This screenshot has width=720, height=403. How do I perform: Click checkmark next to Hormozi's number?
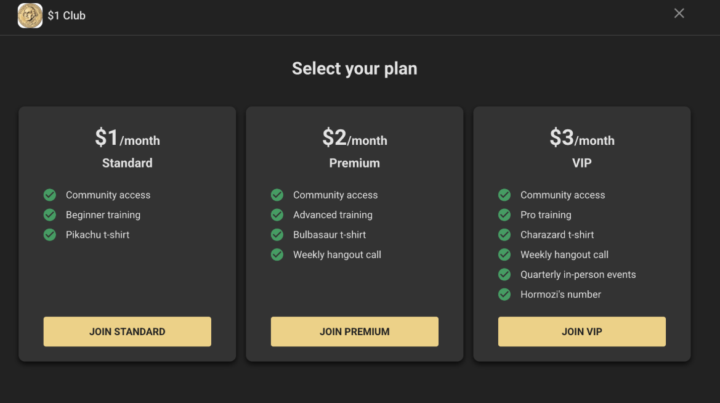pos(504,294)
